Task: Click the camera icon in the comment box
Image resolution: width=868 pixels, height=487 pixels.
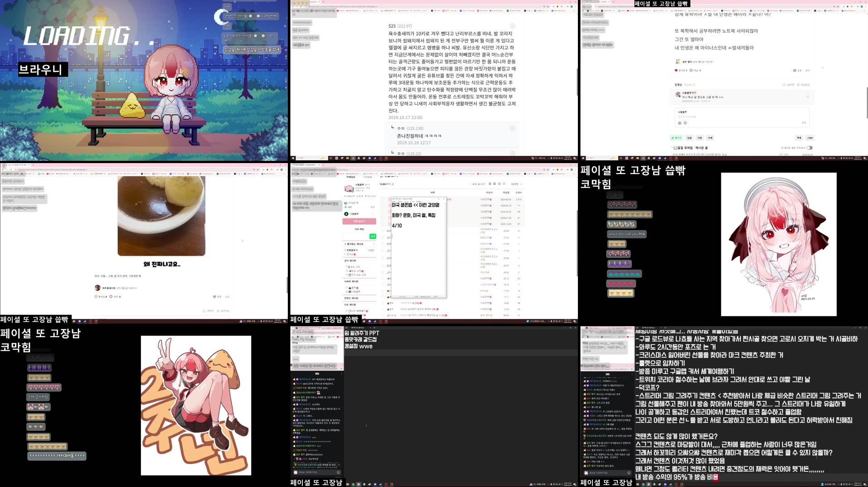Action: [679, 123]
